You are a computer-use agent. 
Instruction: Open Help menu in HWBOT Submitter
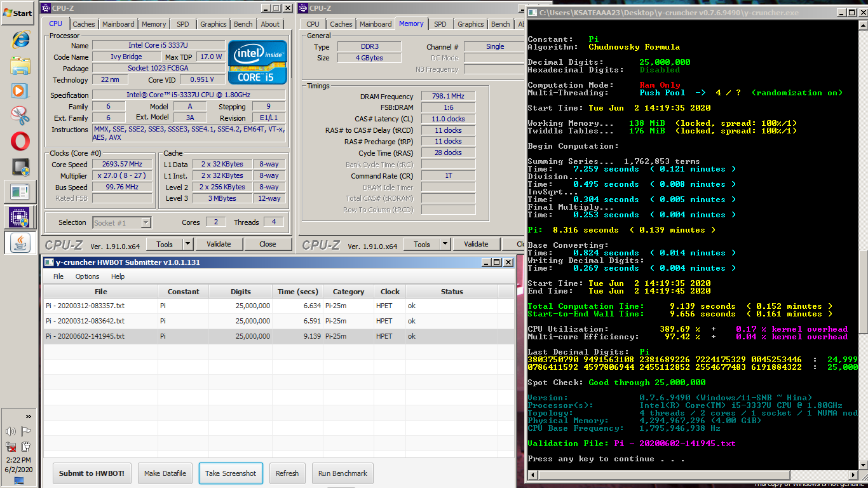click(x=118, y=276)
